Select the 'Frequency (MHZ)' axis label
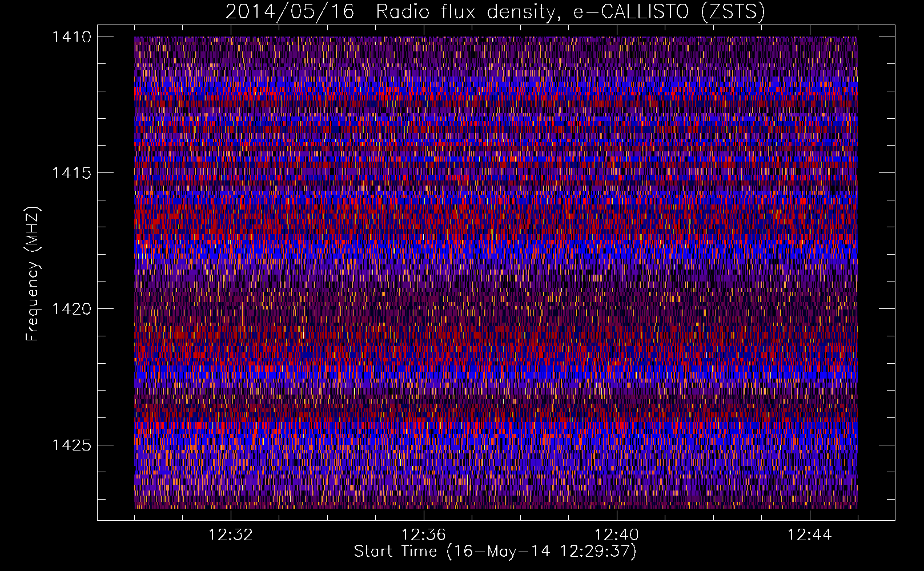 33,274
